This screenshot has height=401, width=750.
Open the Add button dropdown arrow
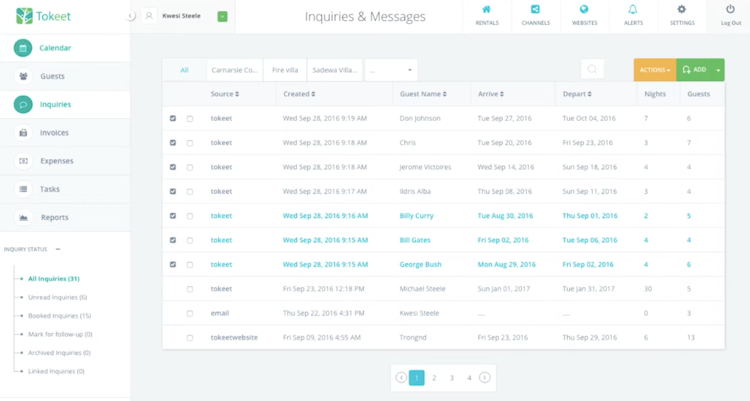coord(718,70)
